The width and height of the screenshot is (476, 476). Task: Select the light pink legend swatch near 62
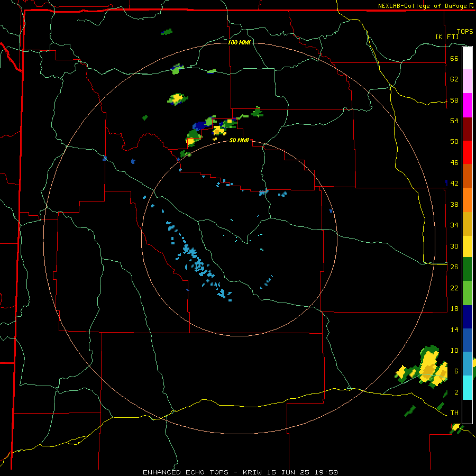467,81
